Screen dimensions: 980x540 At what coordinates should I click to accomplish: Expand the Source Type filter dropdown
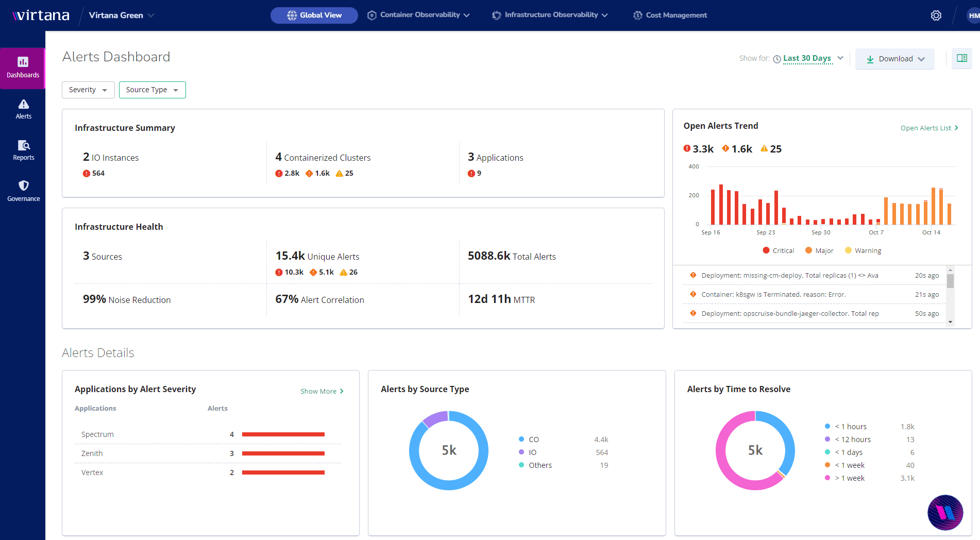[152, 90]
